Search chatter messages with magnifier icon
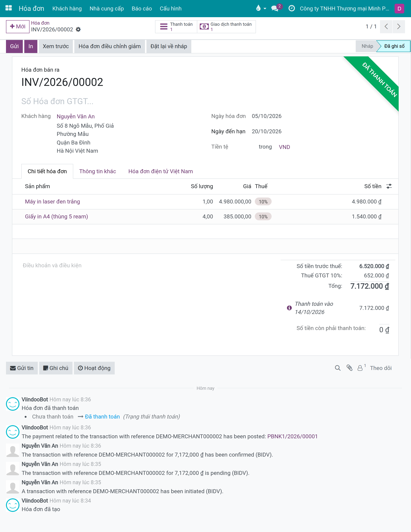The width and height of the screenshot is (411, 532). coord(338,368)
